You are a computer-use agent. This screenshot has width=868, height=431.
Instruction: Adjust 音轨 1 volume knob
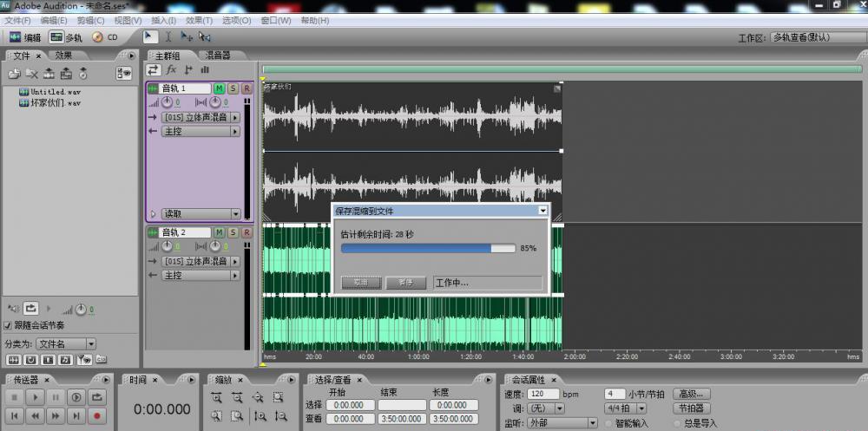[166, 102]
